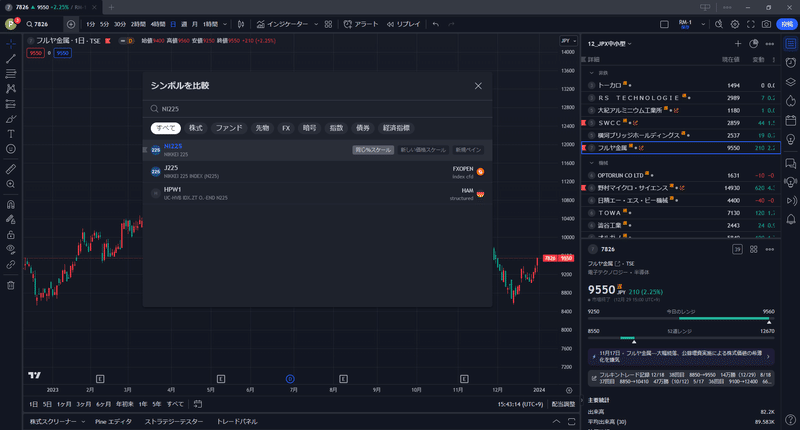Select the FX filter tab
The height and width of the screenshot is (430, 800).
pos(286,128)
